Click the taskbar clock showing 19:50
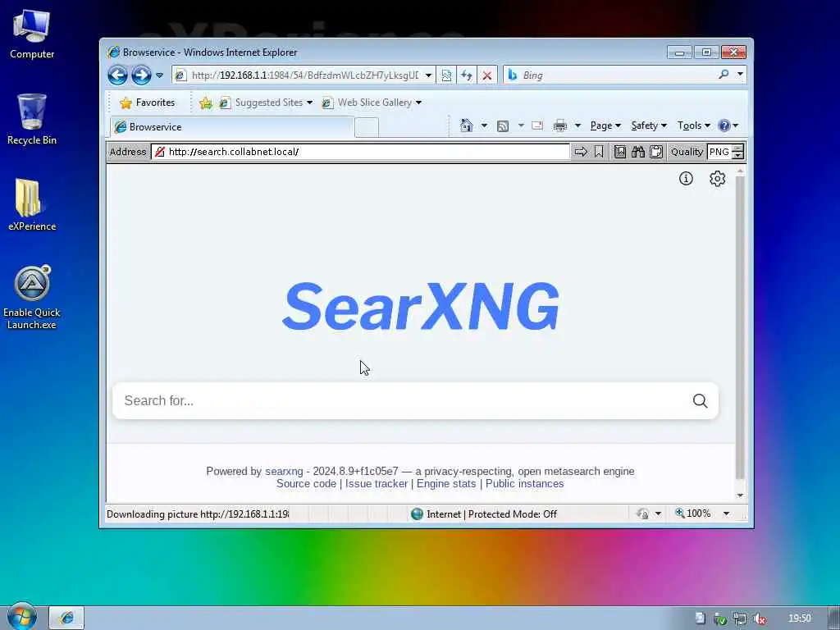Image resolution: width=840 pixels, height=630 pixels. click(800, 619)
